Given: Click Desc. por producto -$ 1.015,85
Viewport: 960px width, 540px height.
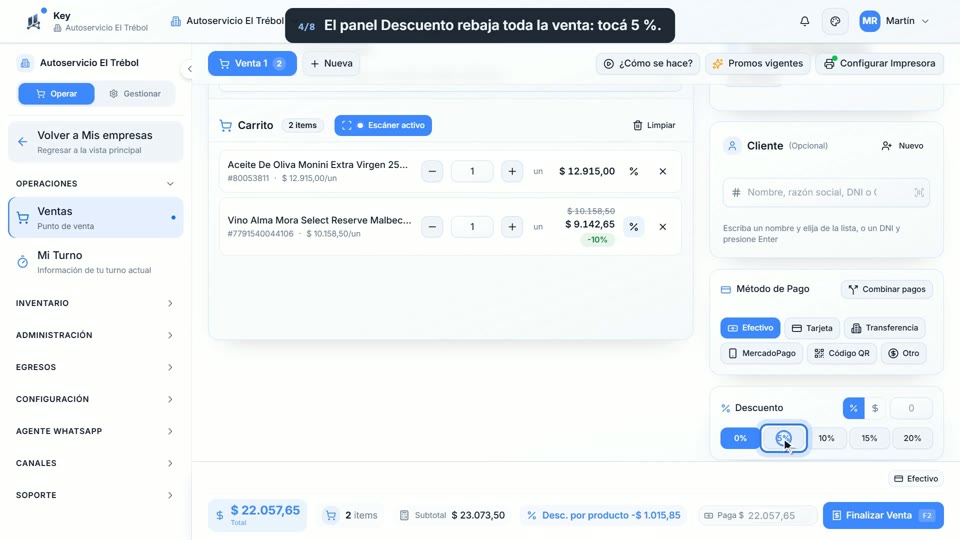Looking at the screenshot, I should [604, 516].
